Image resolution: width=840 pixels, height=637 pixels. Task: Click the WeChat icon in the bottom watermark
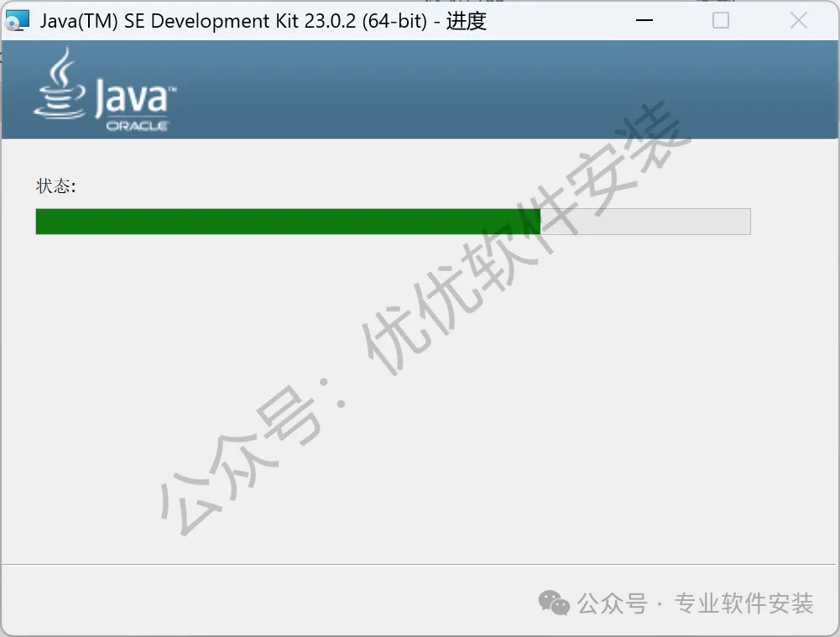click(x=554, y=603)
